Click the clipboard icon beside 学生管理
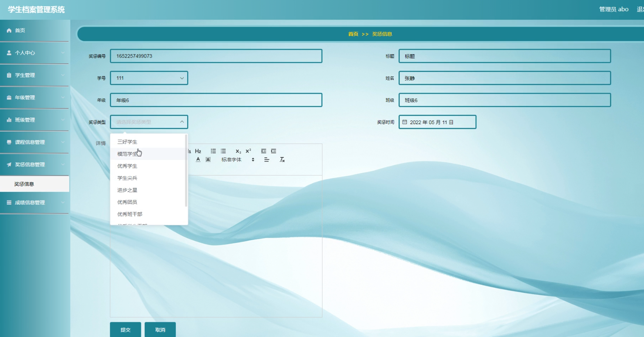 pyautogui.click(x=9, y=75)
